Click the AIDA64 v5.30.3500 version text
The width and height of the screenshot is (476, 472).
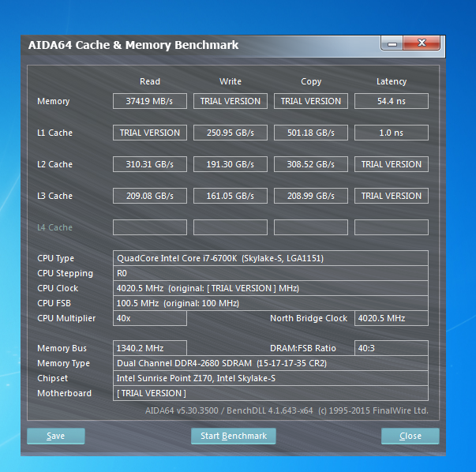point(287,410)
